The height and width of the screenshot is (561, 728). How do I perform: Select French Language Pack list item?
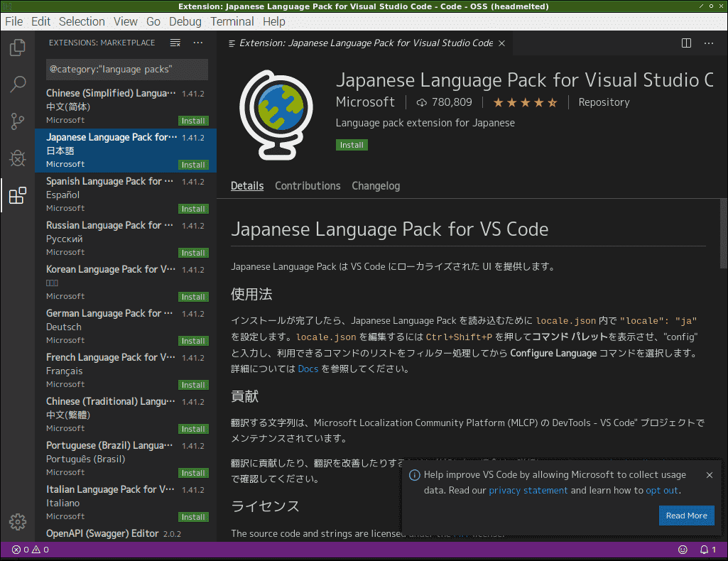125,371
